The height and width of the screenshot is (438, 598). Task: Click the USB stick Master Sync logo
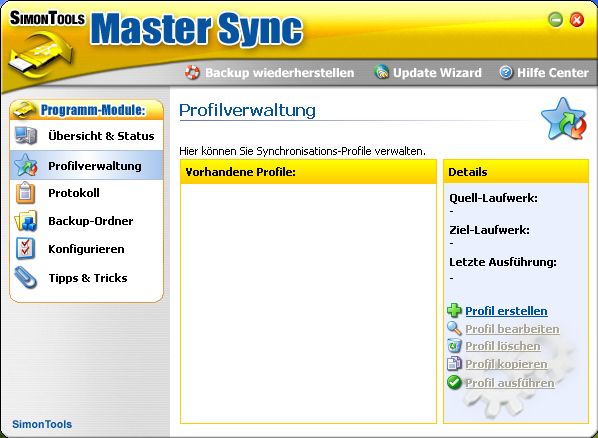tap(40, 55)
